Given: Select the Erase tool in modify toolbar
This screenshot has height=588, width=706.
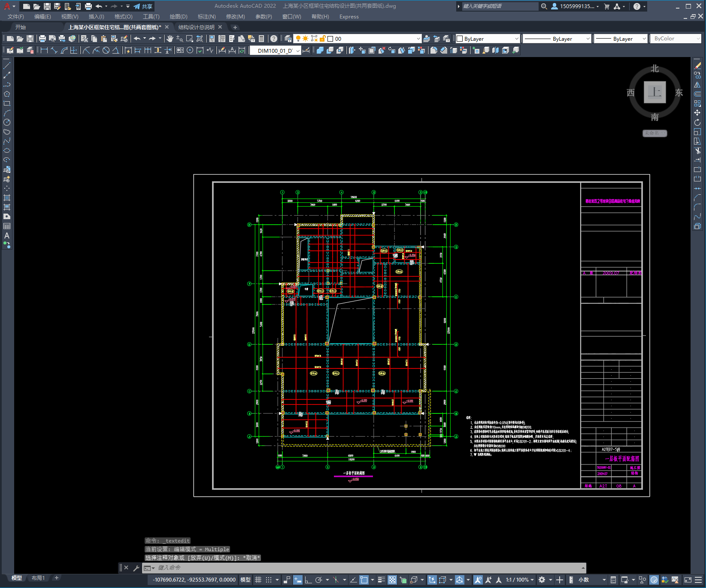Looking at the screenshot, I should tap(697, 66).
